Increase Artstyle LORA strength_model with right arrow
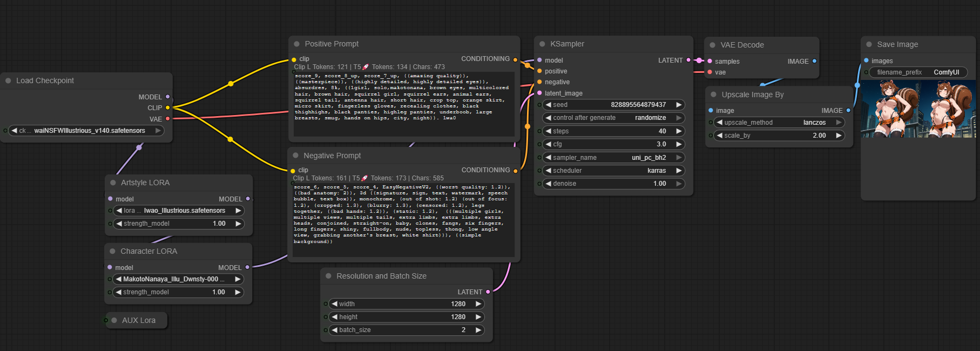This screenshot has width=980, height=351. (x=238, y=224)
